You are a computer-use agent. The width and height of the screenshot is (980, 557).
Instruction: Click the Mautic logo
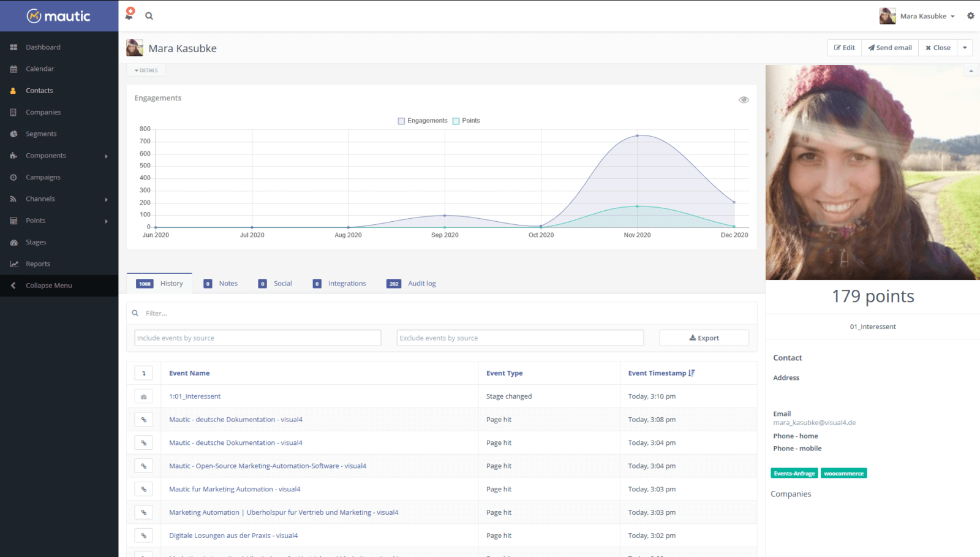tap(59, 16)
